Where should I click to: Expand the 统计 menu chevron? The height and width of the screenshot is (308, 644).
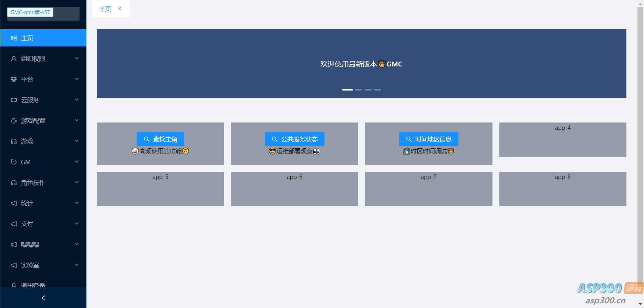(x=77, y=203)
